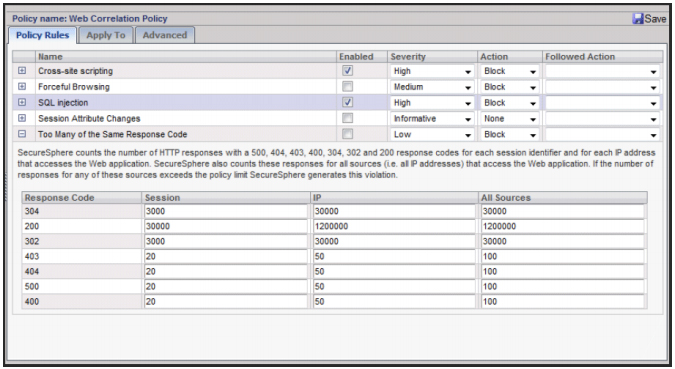
Task: Click IP field for response code 200
Action: point(394,226)
